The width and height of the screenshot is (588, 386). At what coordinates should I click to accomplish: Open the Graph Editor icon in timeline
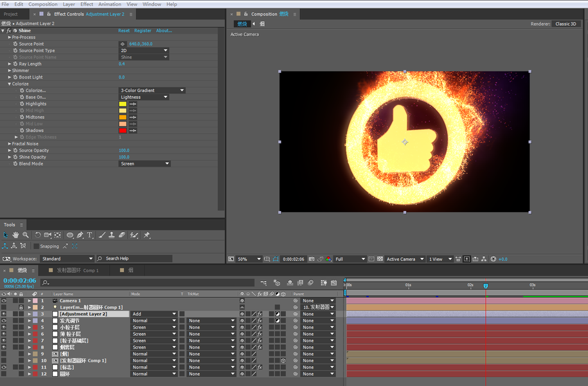[x=334, y=282]
